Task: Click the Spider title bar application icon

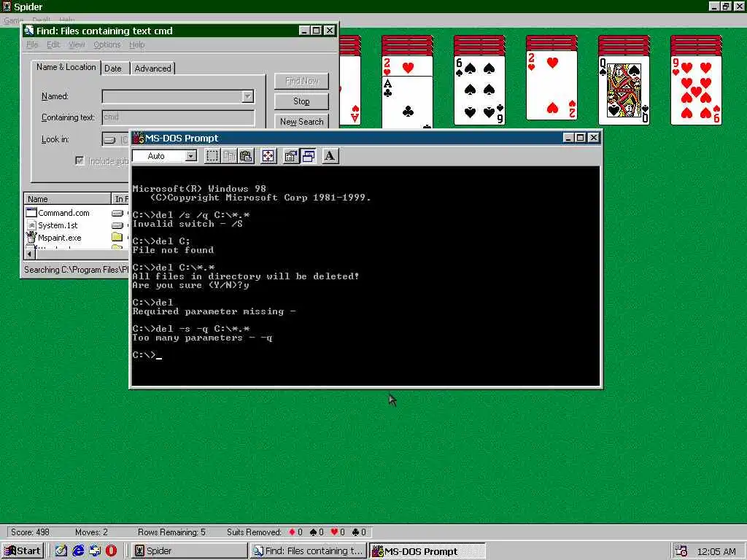Action: click(7, 6)
